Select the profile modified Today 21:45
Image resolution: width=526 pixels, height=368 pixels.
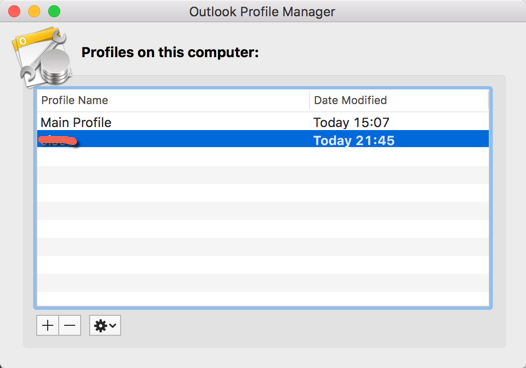(263, 139)
